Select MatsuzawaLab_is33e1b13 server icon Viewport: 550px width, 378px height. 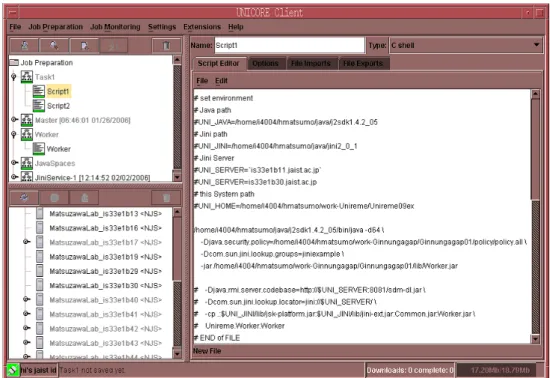click(40, 213)
